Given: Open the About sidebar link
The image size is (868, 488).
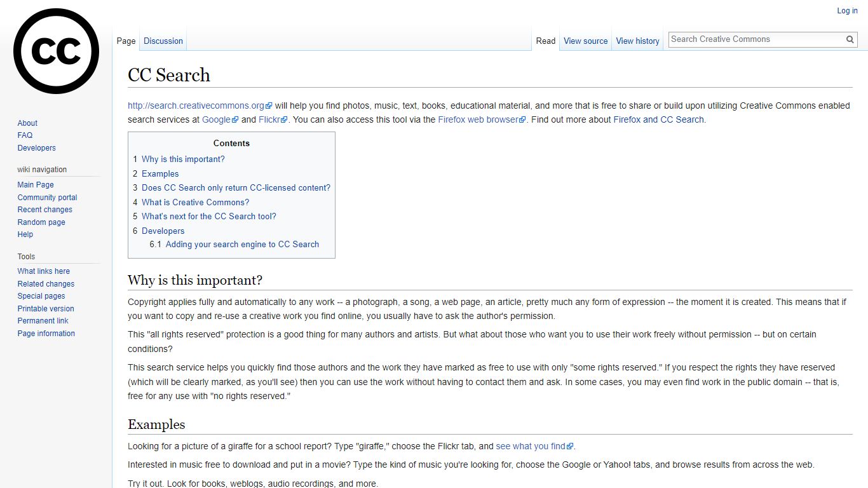Looking at the screenshot, I should 27,123.
